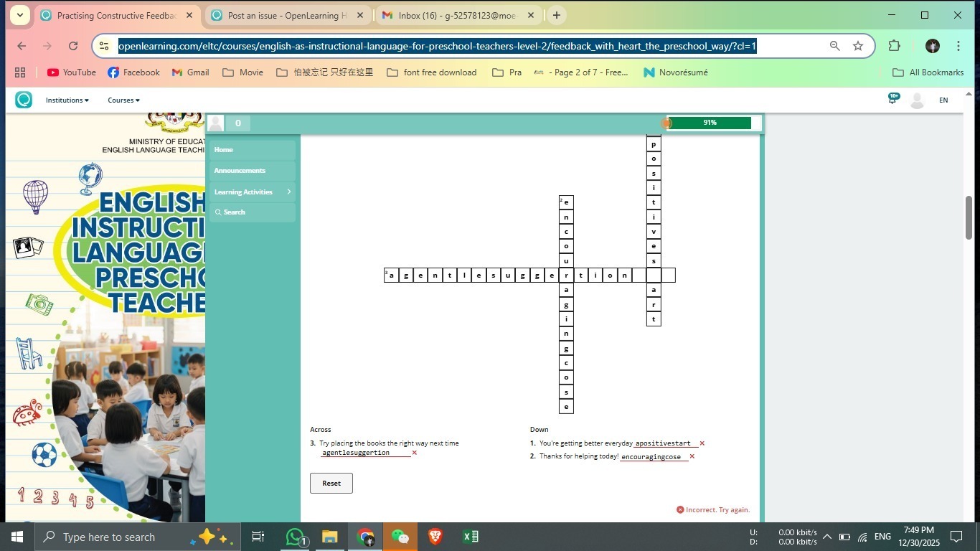This screenshot has height=551, width=980.
Task: Open Excel from the taskbar
Action: pos(470,537)
